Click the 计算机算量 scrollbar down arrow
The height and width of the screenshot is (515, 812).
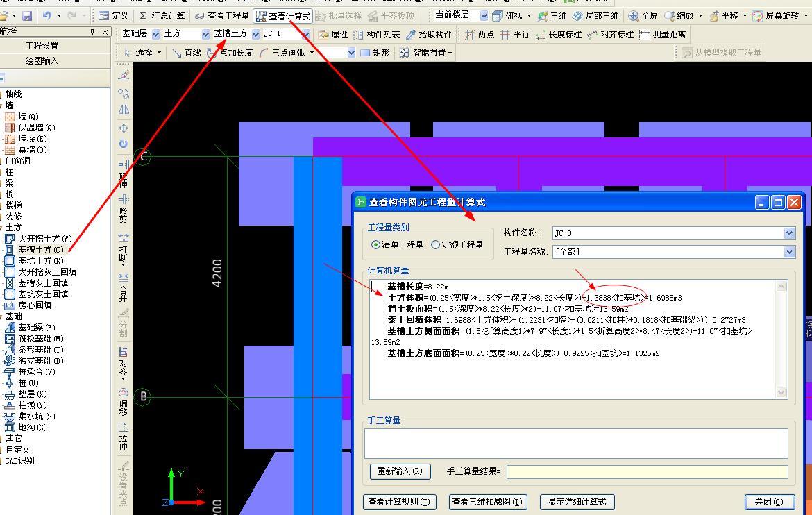[781, 394]
